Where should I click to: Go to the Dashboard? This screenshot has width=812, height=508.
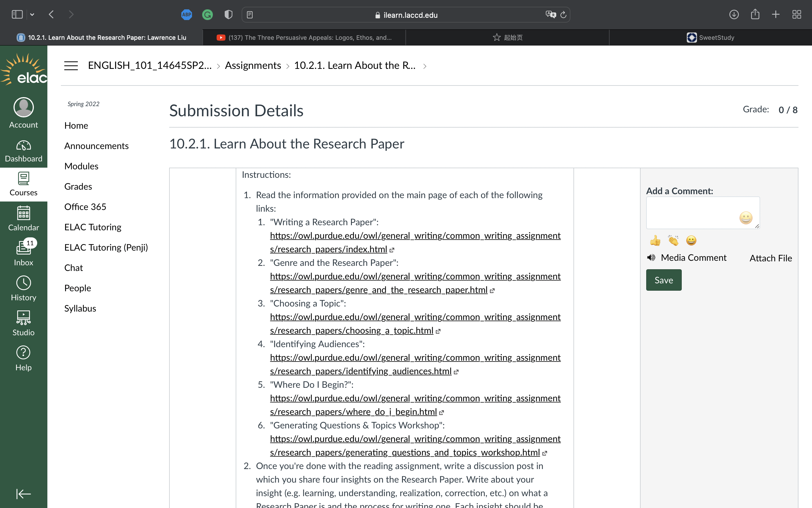pyautogui.click(x=23, y=151)
